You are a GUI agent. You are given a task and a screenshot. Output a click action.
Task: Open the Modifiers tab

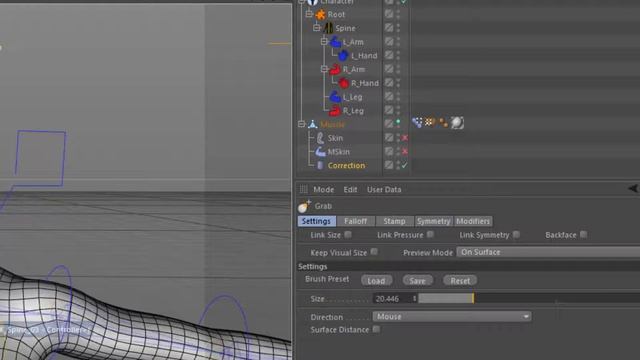(473, 221)
